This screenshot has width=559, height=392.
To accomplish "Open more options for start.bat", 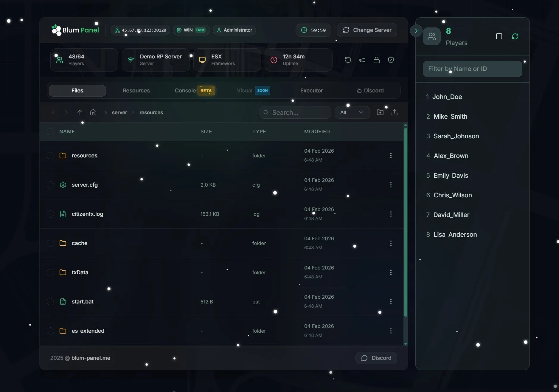I will [391, 302].
